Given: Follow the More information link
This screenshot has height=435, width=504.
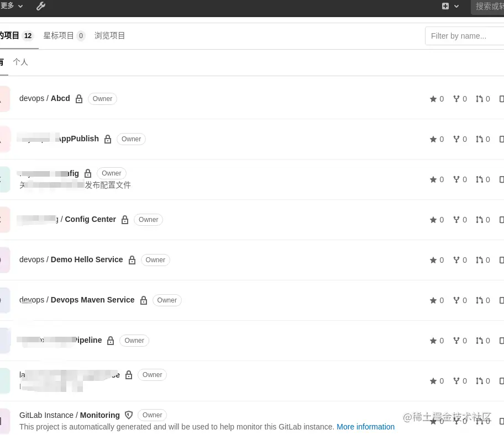Looking at the screenshot, I should point(365,427).
